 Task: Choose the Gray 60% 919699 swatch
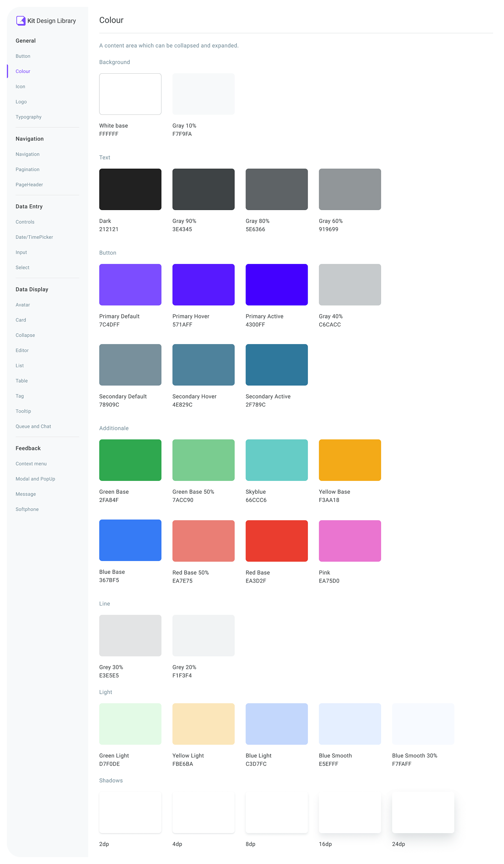[x=350, y=189]
